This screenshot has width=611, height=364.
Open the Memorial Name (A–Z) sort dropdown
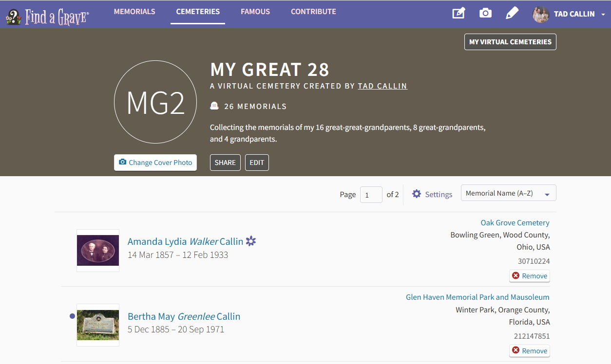coord(508,193)
